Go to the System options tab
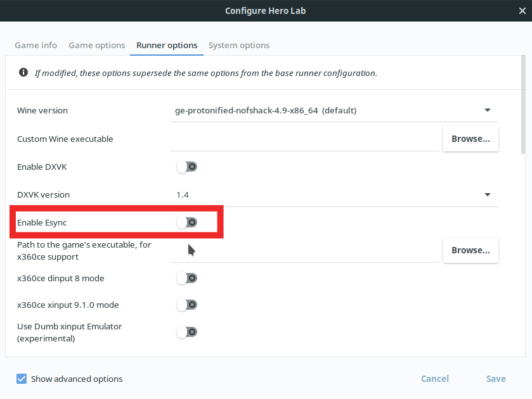This screenshot has width=532, height=399. [239, 45]
